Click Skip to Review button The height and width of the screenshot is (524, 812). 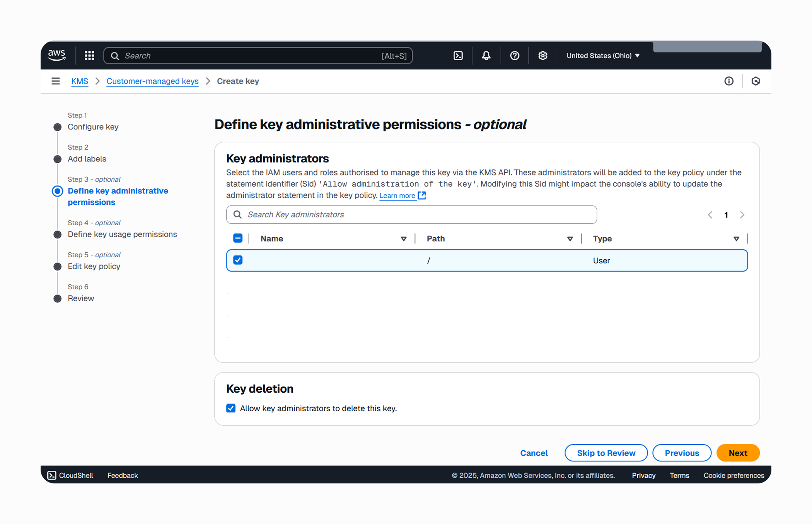coord(606,453)
